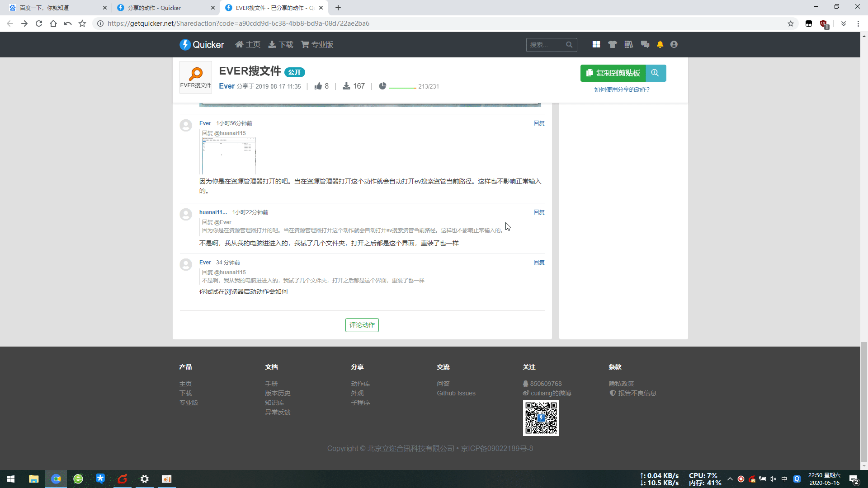Reply to Ever's 1小时56分钟前 comment
The height and width of the screenshot is (488, 868).
[539, 123]
